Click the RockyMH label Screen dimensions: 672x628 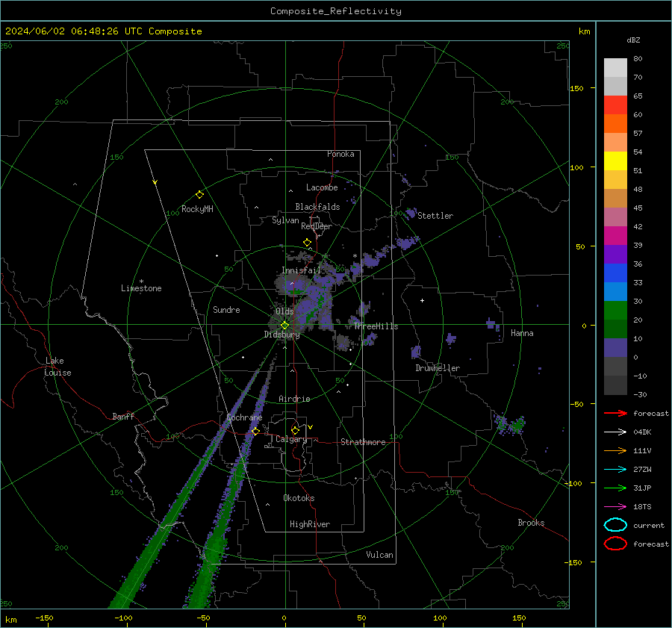[x=197, y=209]
